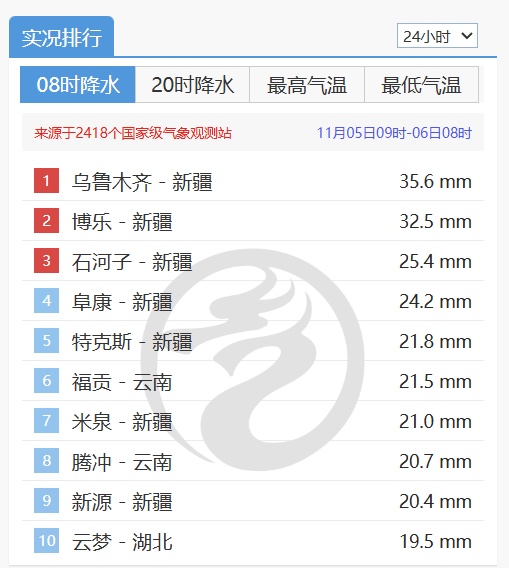Switch to the 20时降水 tab

click(192, 84)
